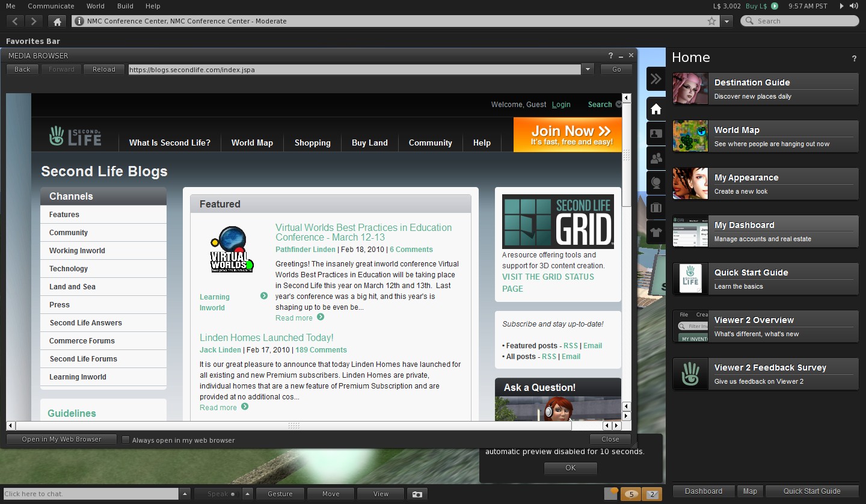
Task: Click the Open in My Web Browser button
Action: point(61,439)
